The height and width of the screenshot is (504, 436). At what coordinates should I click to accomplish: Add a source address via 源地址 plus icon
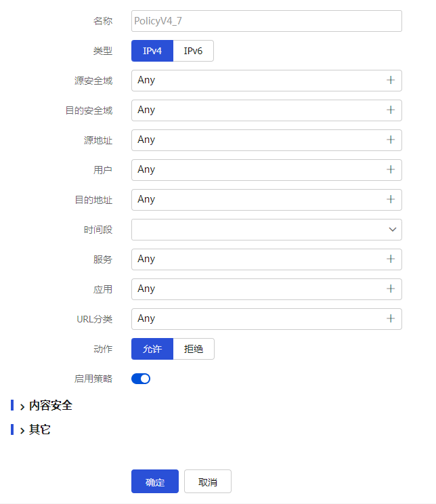[391, 140]
